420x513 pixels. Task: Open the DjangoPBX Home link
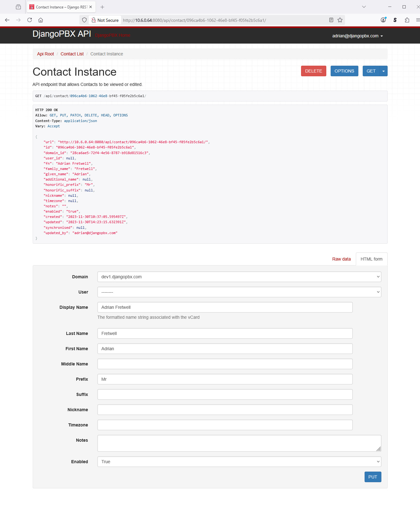pos(113,35)
